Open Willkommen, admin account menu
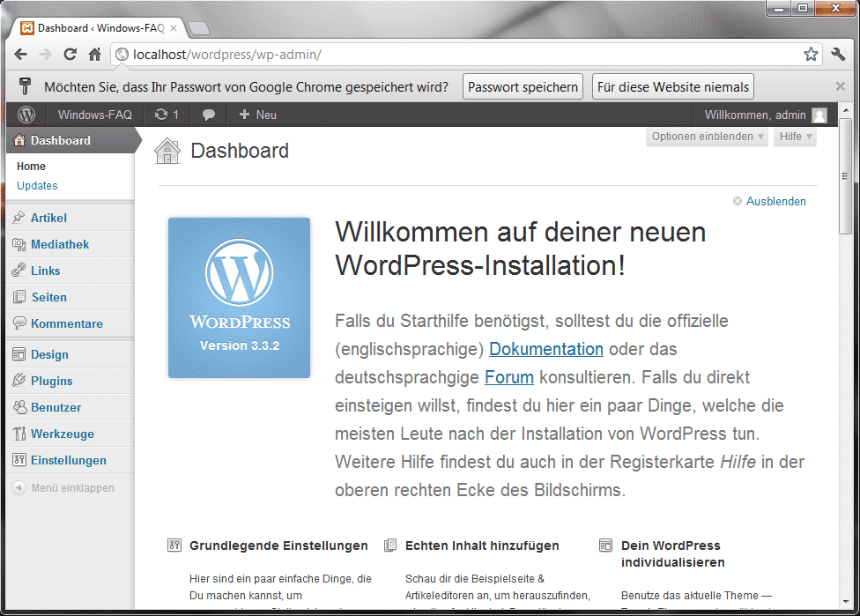The height and width of the screenshot is (616, 860). [x=766, y=115]
